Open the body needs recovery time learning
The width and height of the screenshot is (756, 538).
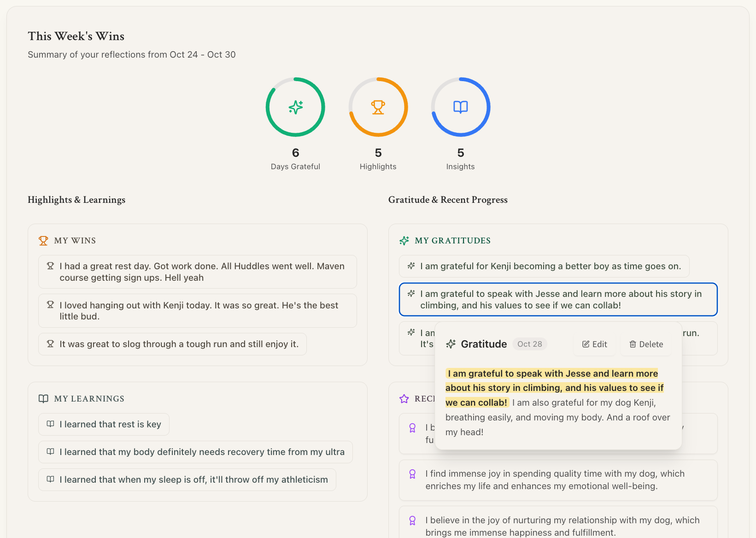click(x=195, y=452)
